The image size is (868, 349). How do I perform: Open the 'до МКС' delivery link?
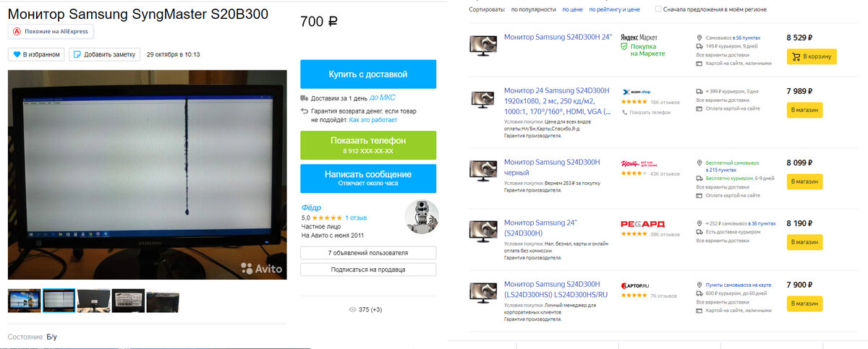coord(383,98)
